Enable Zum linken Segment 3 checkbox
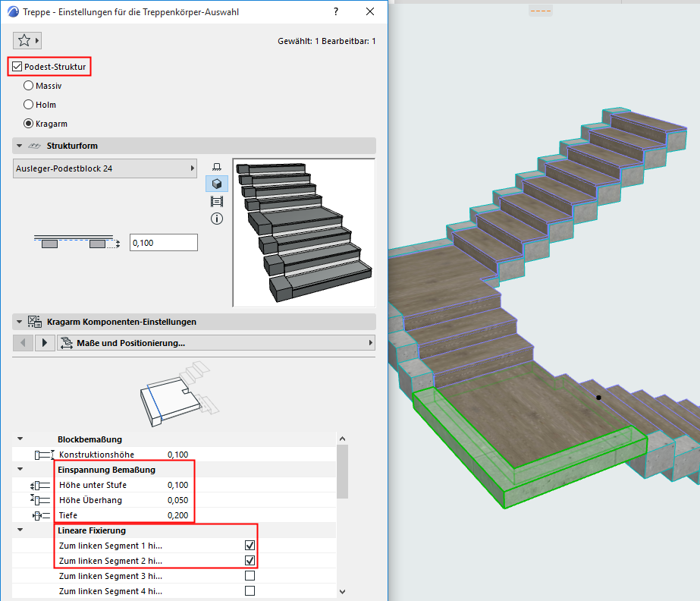Viewport: 700px width, 601px height. point(250,576)
